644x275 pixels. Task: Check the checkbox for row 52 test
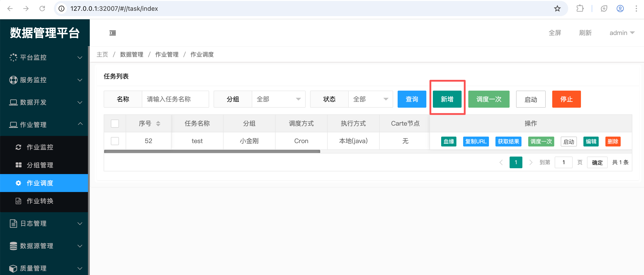(x=115, y=141)
